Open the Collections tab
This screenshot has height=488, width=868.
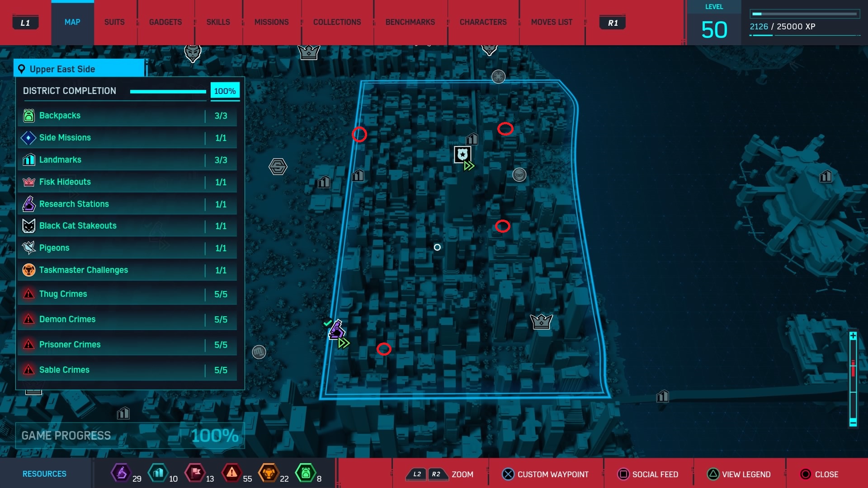point(337,22)
